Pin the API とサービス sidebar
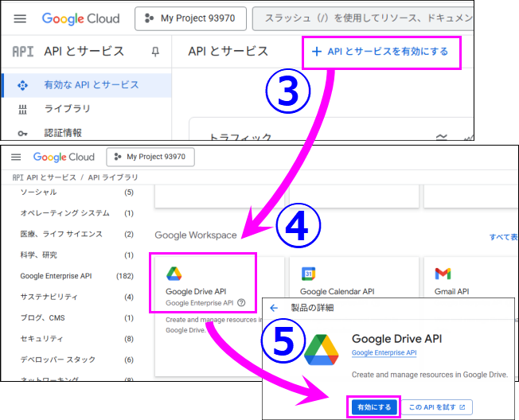This screenshot has width=519, height=420. pyautogui.click(x=155, y=52)
